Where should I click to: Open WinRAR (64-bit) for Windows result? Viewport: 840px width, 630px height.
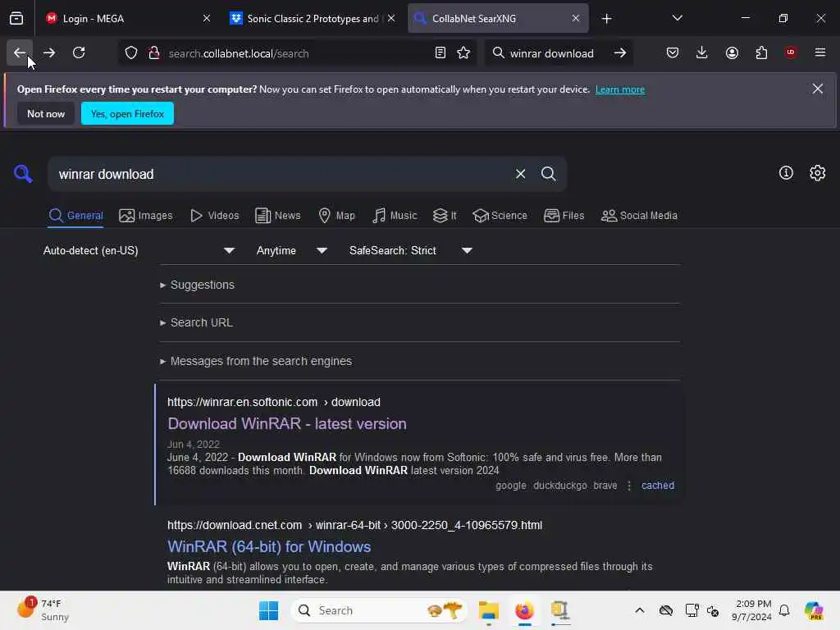269,547
